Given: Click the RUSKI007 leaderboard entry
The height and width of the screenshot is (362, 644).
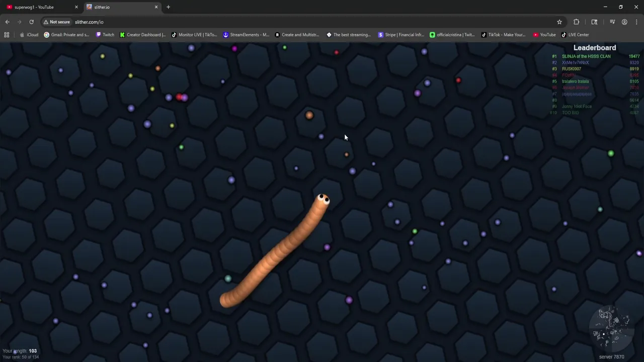Looking at the screenshot, I should coord(572,69).
